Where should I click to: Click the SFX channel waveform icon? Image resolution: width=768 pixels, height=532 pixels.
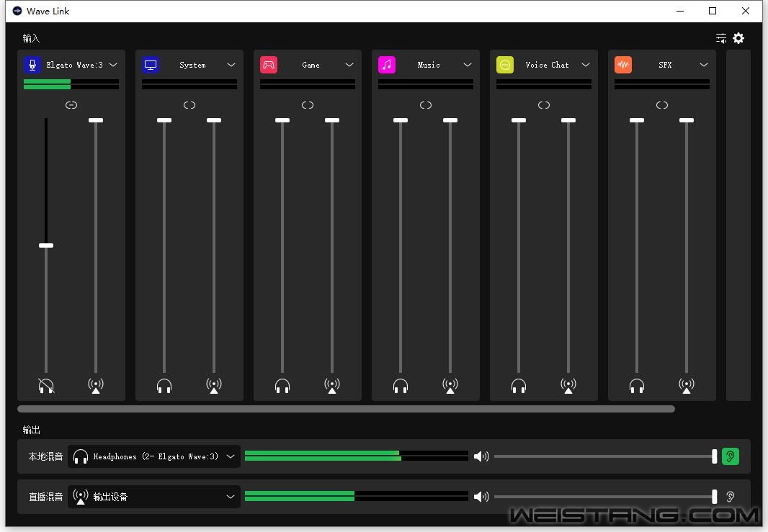pos(623,65)
